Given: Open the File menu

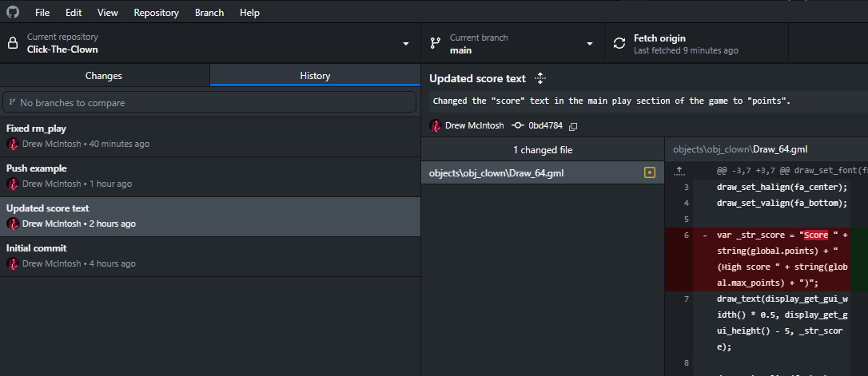Looking at the screenshot, I should 42,12.
